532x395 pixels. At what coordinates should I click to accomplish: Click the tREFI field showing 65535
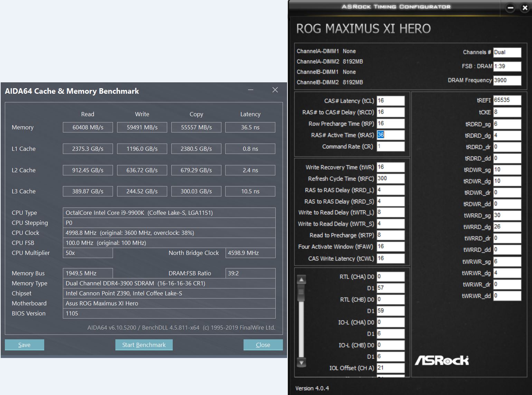pos(507,100)
